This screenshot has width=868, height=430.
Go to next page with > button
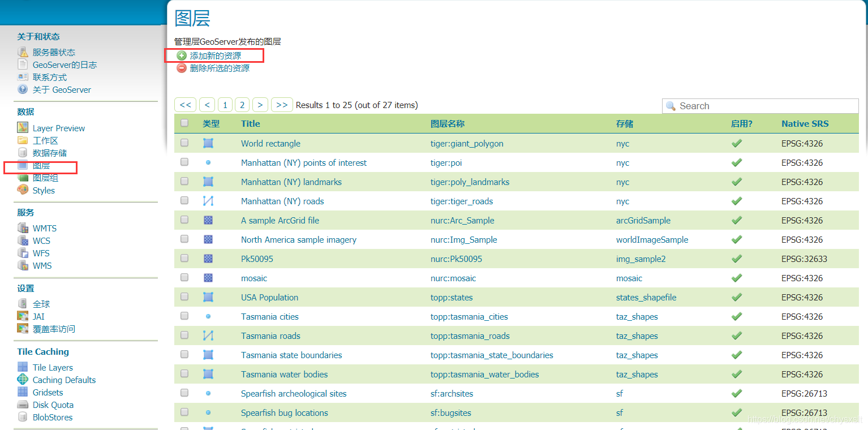tap(260, 105)
